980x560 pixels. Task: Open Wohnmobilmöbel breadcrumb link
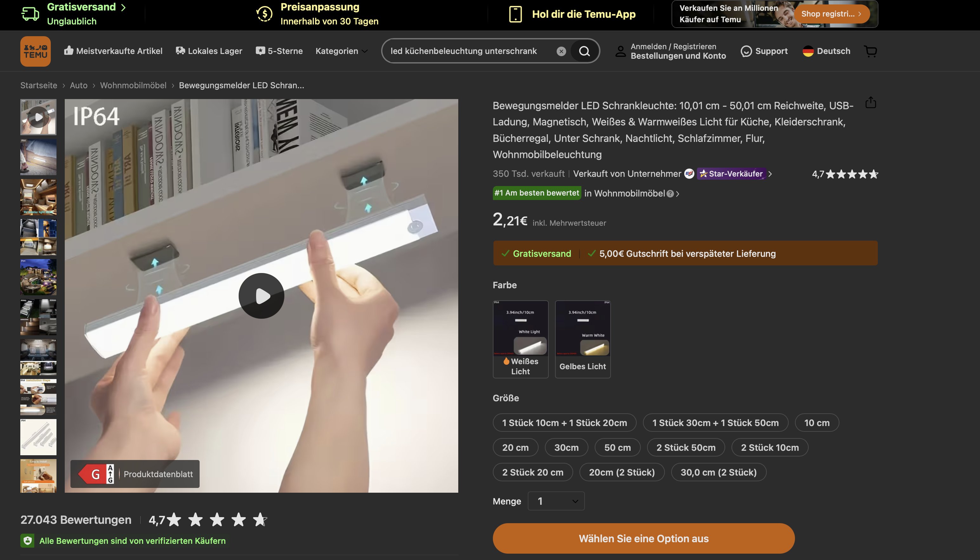133,85
